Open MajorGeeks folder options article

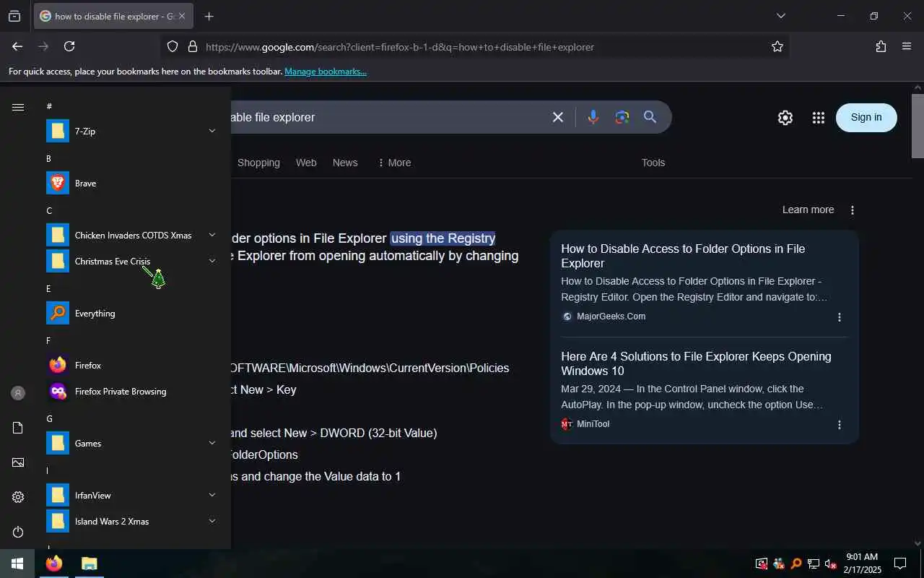[683, 256]
